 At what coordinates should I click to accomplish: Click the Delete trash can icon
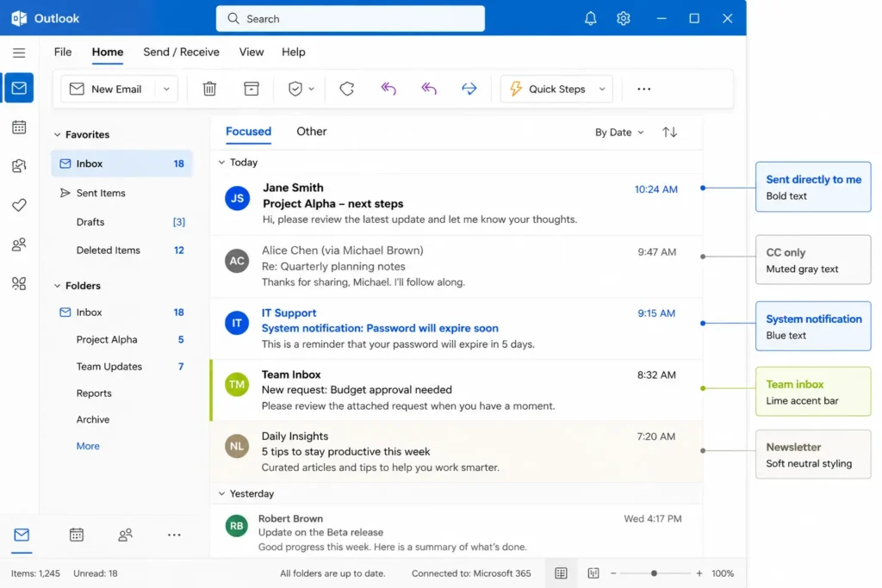tap(209, 89)
